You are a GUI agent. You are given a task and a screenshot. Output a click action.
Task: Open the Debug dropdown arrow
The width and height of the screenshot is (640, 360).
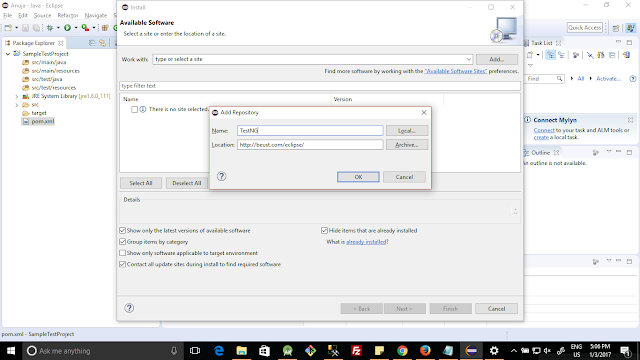58,28
